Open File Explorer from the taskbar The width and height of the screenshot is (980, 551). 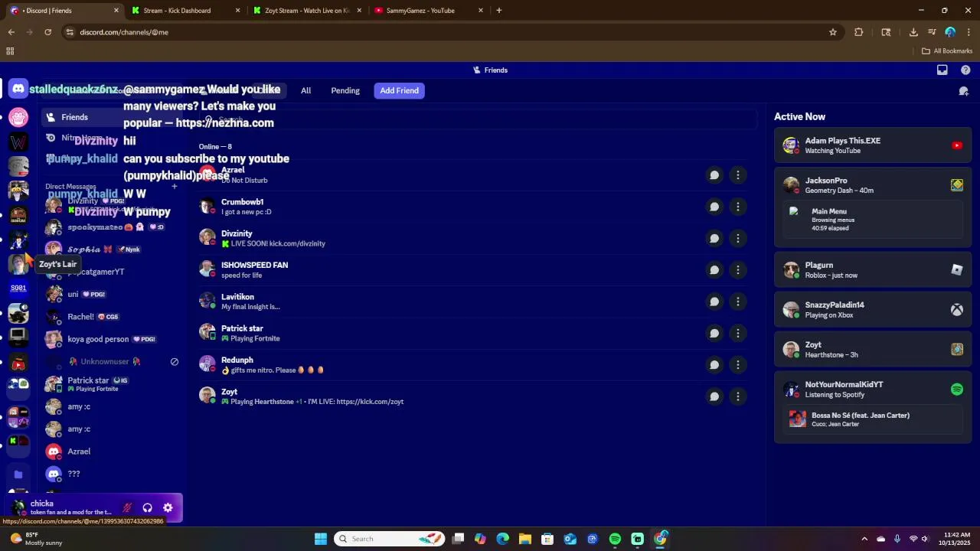pyautogui.click(x=525, y=539)
